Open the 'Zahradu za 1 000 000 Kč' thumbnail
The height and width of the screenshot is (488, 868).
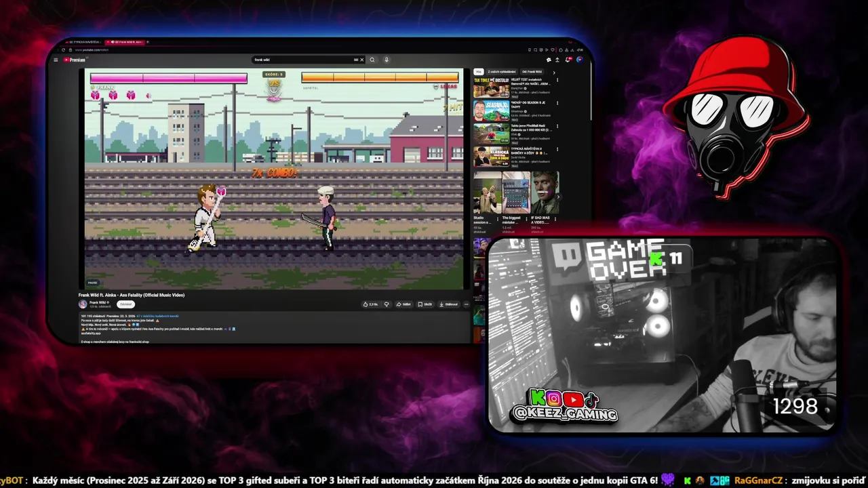[491, 134]
